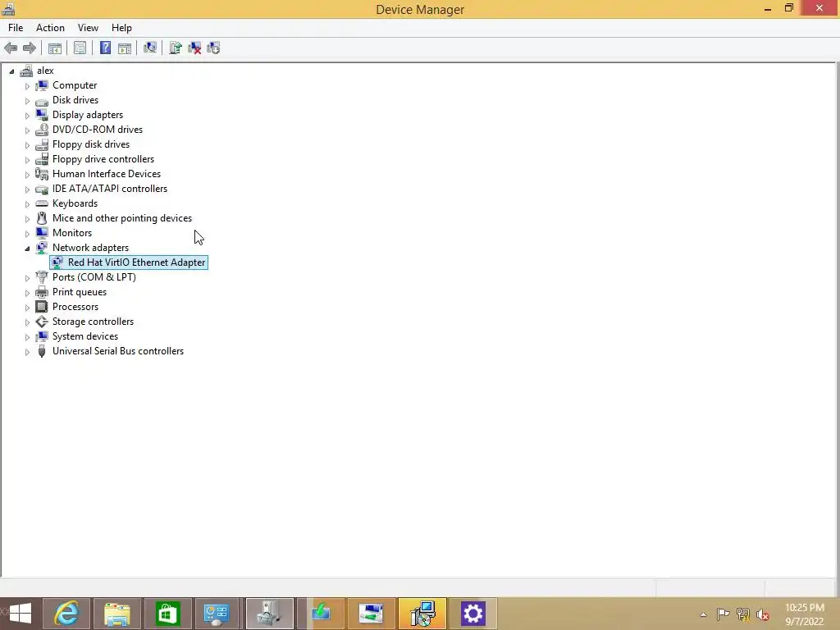Click the Storage controllers icon
Image resolution: width=840 pixels, height=630 pixels.
(x=41, y=322)
